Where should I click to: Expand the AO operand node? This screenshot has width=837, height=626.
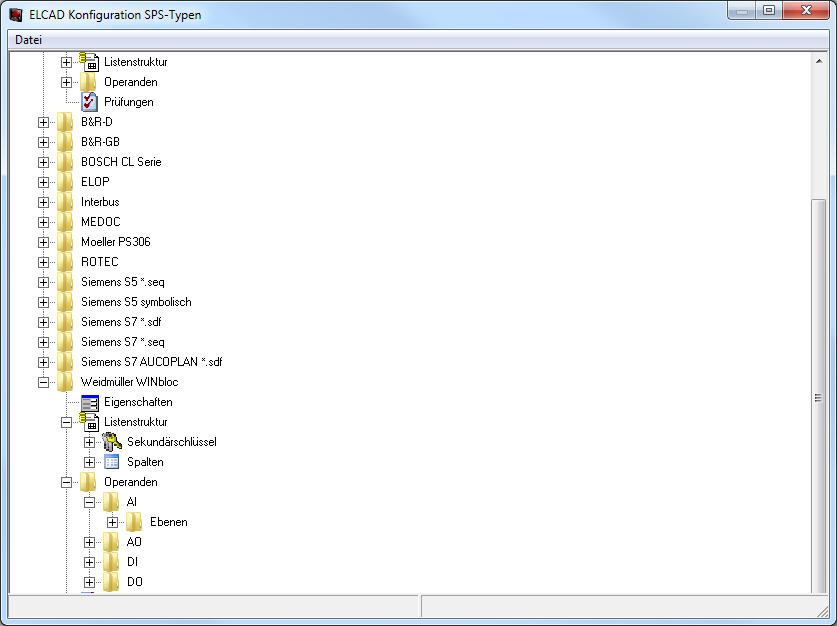[89, 542]
